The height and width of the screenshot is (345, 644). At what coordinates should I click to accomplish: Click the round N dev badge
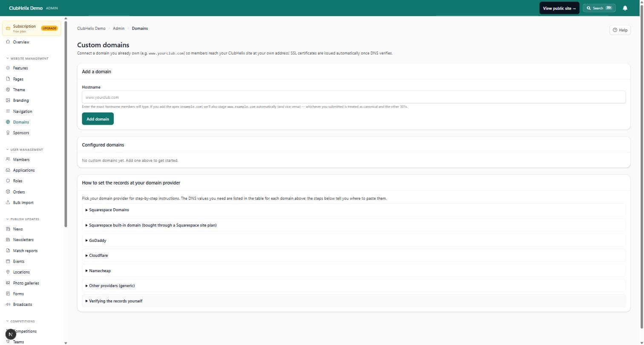click(11, 334)
